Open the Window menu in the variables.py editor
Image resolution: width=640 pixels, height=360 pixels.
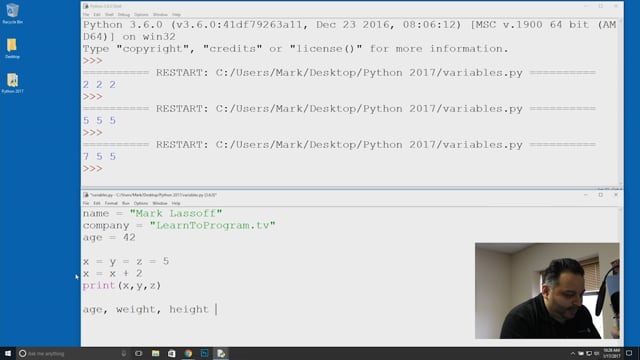click(160, 203)
